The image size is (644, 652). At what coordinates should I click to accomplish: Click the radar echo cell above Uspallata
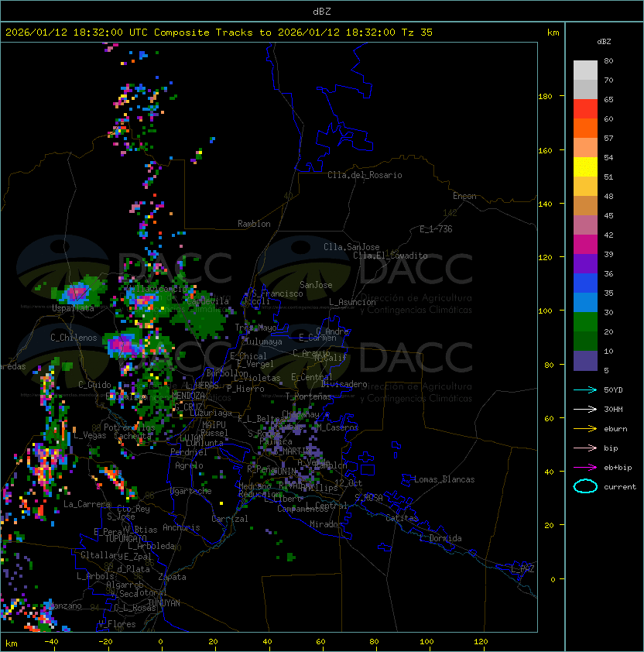77,291
